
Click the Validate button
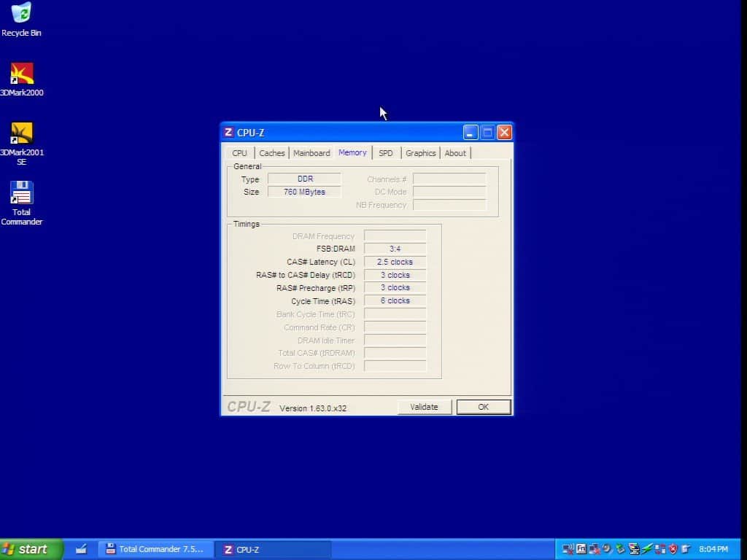(424, 407)
